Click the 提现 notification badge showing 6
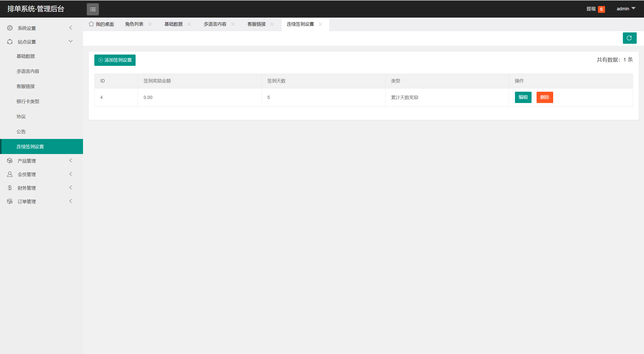Screen dimensions: 644x354 (x=601, y=9)
